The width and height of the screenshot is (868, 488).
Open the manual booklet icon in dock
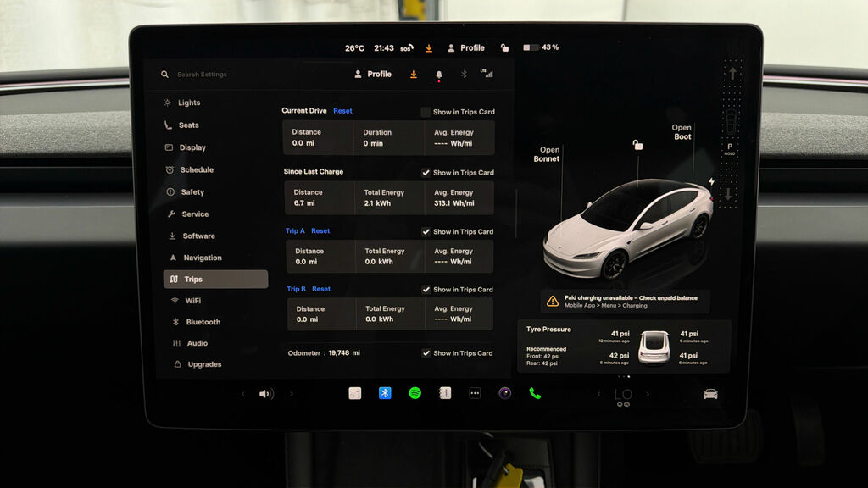point(445,393)
